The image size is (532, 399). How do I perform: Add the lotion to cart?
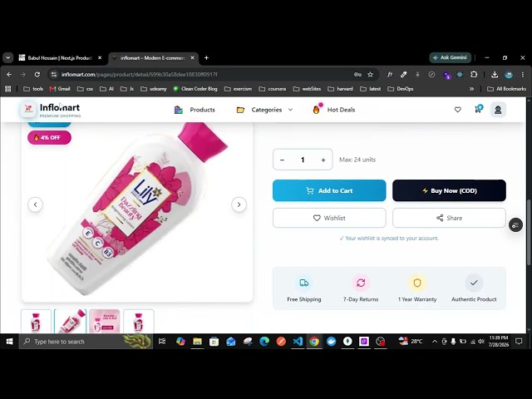tap(329, 190)
